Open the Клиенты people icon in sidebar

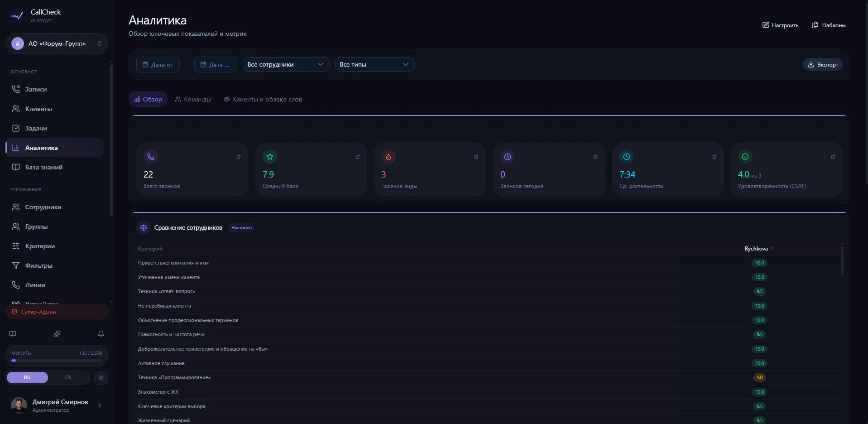[x=16, y=109]
